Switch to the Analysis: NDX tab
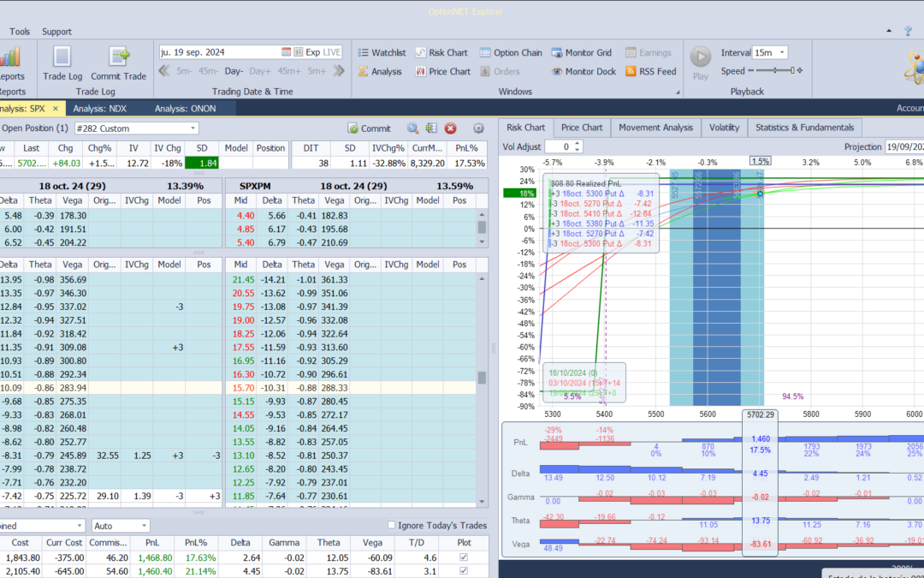This screenshot has width=924, height=578. 101,109
